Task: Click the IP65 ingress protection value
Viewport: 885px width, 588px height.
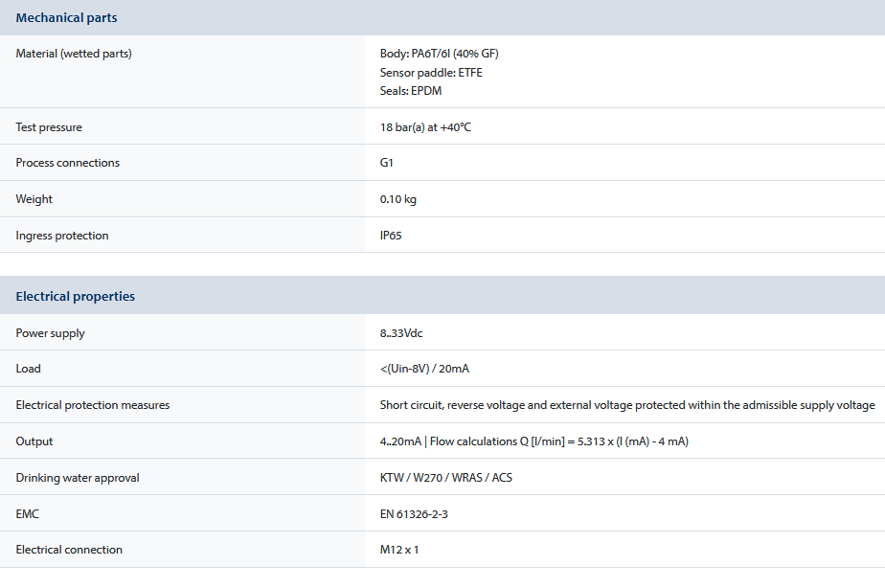Action: (x=391, y=236)
